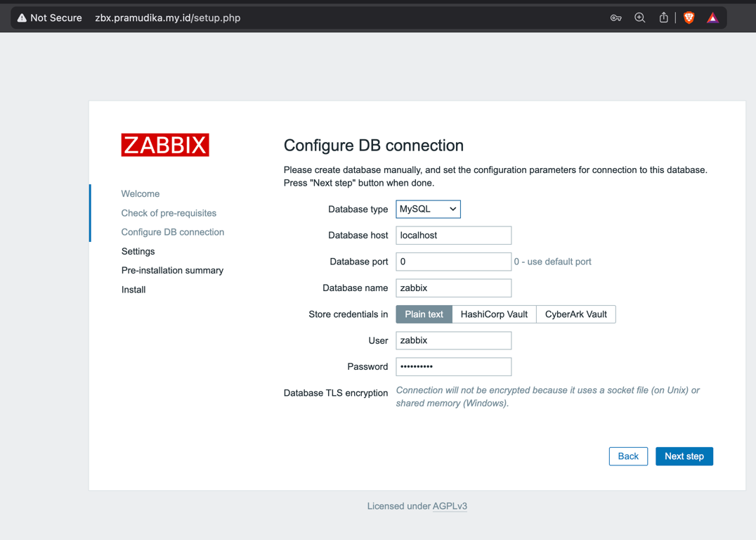Click the zbx.pramudika.my.id/setup.php URL
756x540 pixels.
[x=168, y=18]
